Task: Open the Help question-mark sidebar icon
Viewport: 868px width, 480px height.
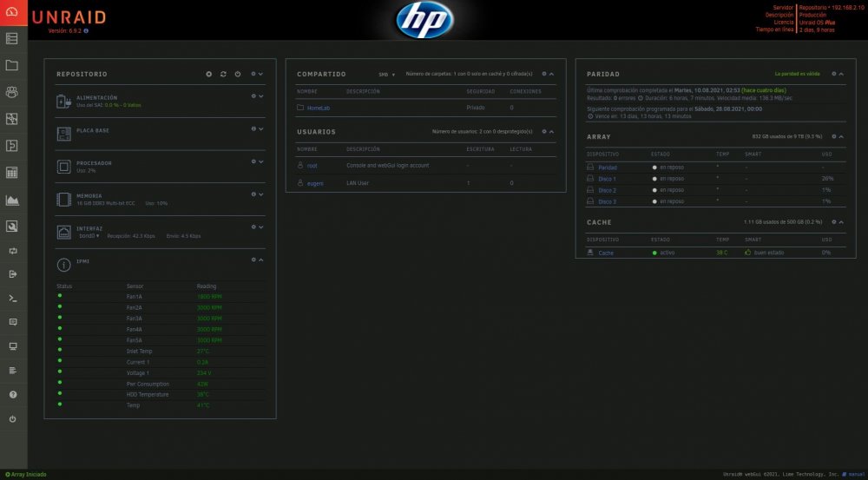Action: tap(13, 395)
